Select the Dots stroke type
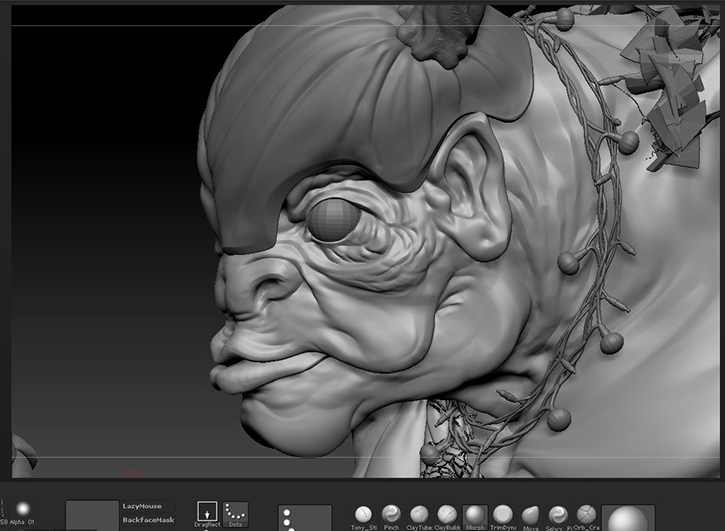 [235, 514]
